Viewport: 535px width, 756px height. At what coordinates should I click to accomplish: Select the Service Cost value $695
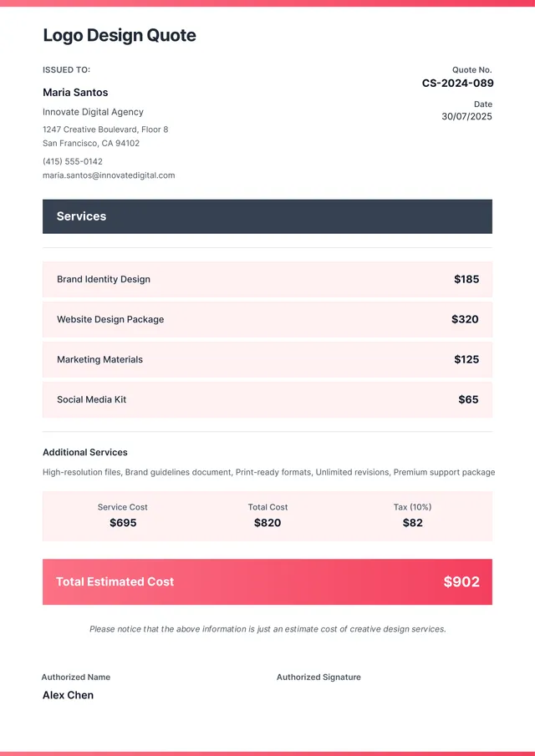click(123, 523)
